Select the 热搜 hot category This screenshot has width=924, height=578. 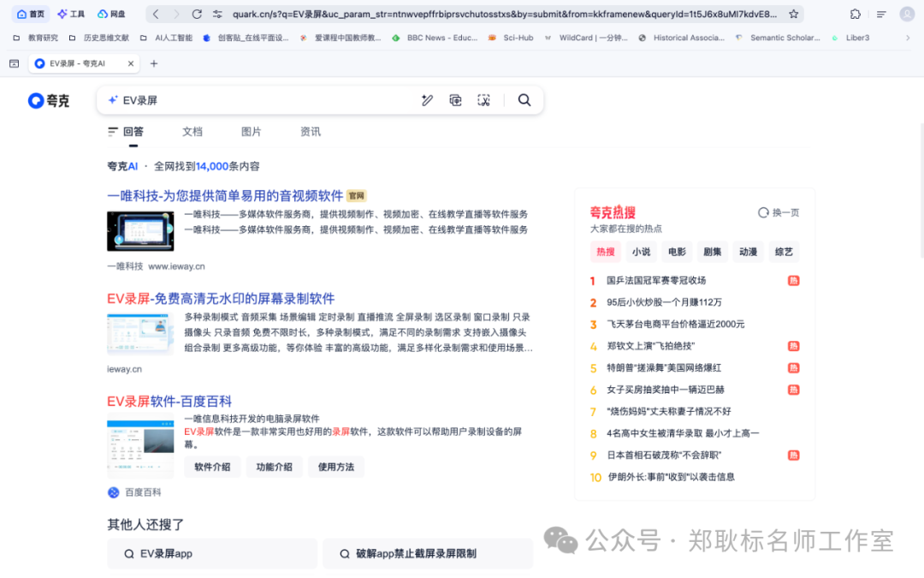click(x=605, y=252)
